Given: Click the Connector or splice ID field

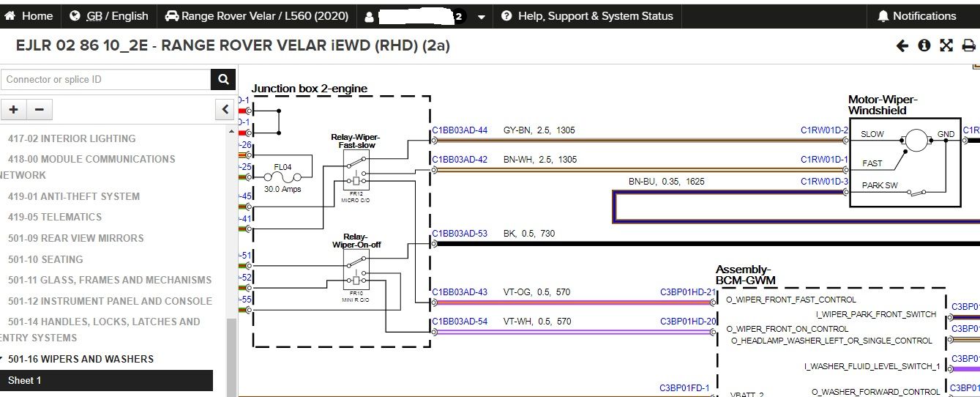Looking at the screenshot, I should [x=106, y=79].
